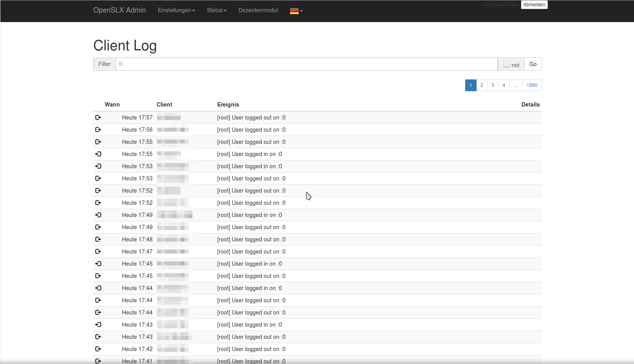This screenshot has height=364, width=634.
Task: Open the German flag language selector
Action: tap(296, 11)
